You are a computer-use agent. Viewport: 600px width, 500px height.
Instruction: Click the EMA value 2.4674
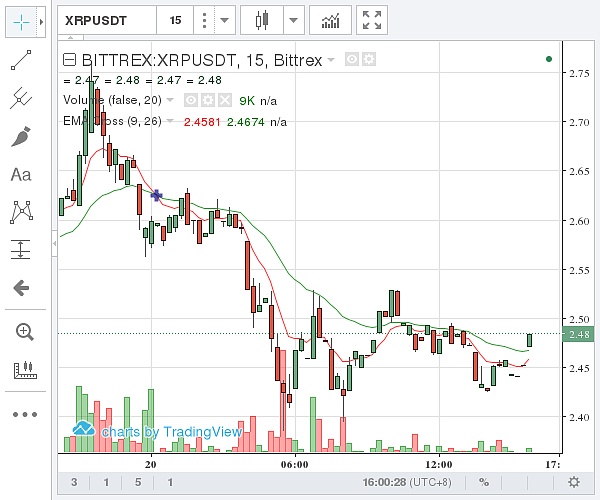pyautogui.click(x=246, y=122)
